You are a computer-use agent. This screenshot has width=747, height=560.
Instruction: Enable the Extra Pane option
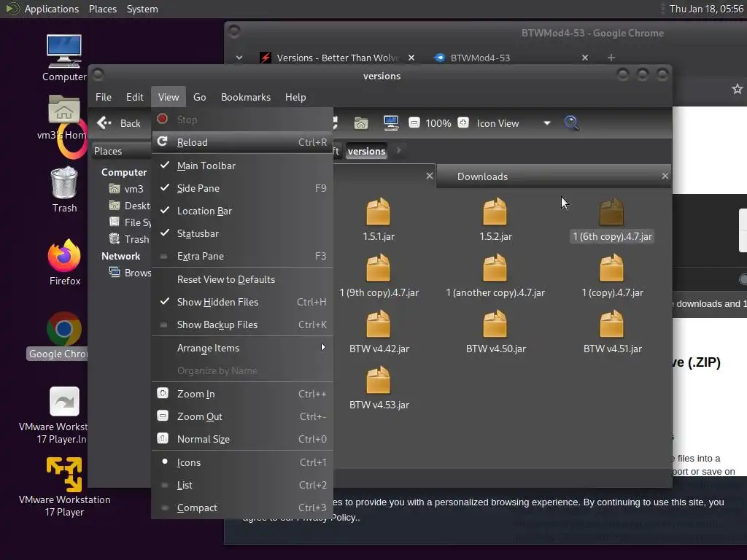pyautogui.click(x=200, y=256)
